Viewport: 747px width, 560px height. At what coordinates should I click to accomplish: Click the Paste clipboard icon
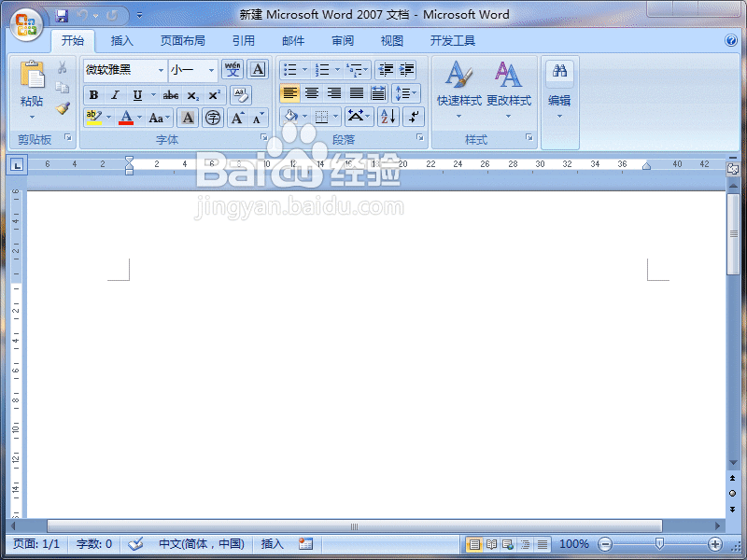[x=33, y=75]
